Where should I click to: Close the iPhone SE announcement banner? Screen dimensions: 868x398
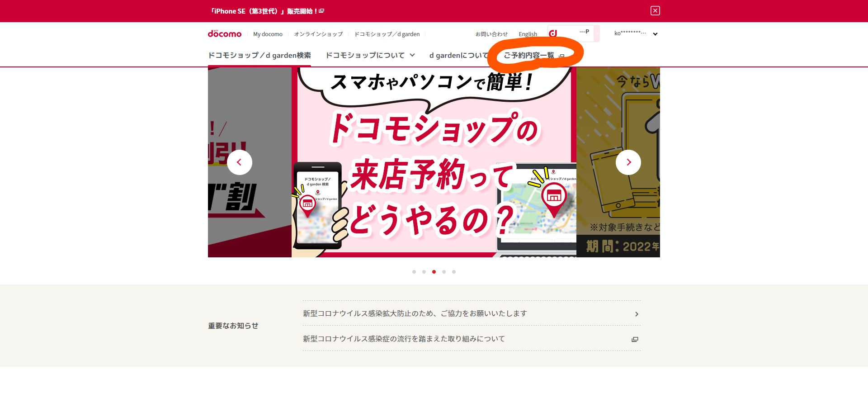click(x=655, y=11)
